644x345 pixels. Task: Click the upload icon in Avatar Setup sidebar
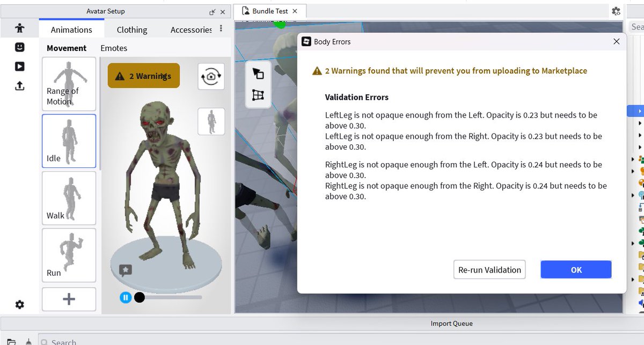(x=20, y=85)
